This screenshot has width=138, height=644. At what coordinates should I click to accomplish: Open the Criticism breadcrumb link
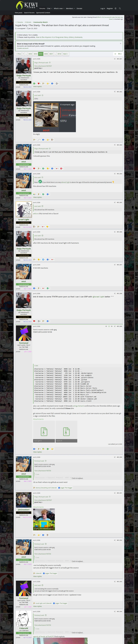(x=28, y=22)
